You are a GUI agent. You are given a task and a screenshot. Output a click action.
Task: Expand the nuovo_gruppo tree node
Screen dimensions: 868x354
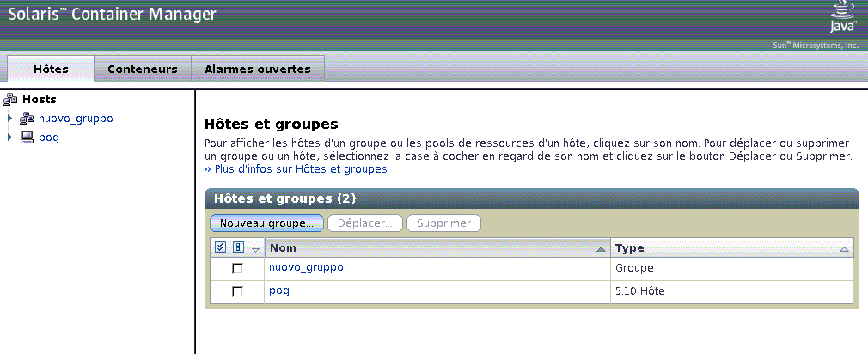coord(10,119)
